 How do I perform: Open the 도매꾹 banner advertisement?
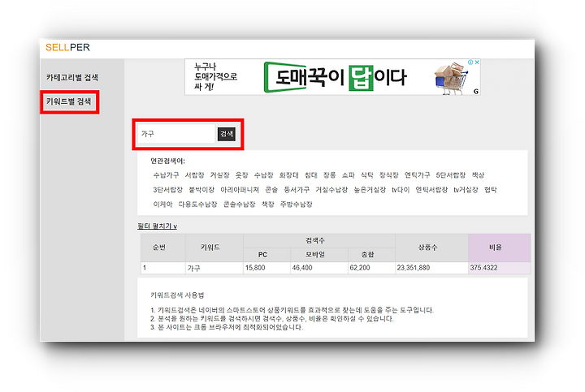[x=332, y=77]
